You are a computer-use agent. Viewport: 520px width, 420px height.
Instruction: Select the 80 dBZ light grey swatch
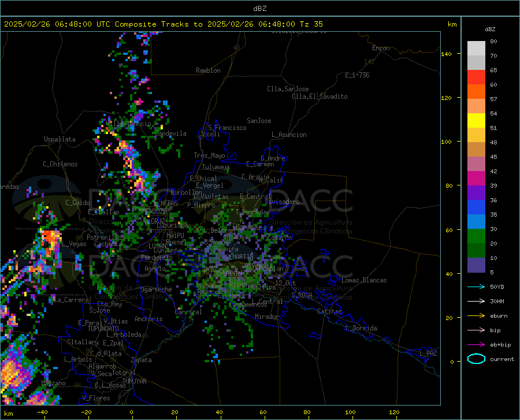[476, 49]
